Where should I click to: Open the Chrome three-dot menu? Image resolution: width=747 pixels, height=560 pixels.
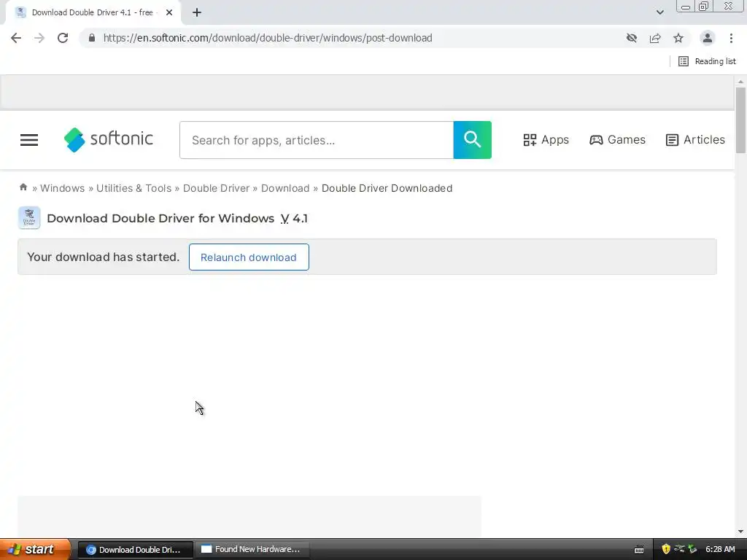point(731,38)
